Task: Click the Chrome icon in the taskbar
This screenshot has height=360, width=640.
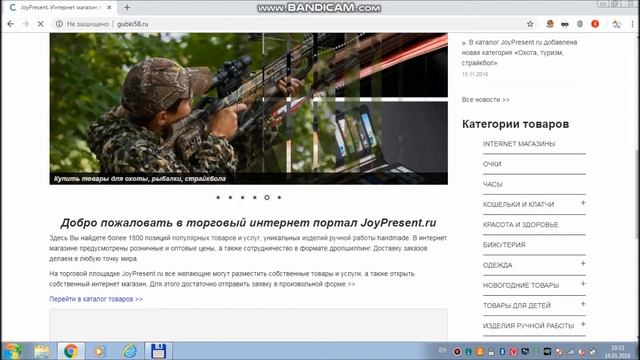Action: point(71,351)
